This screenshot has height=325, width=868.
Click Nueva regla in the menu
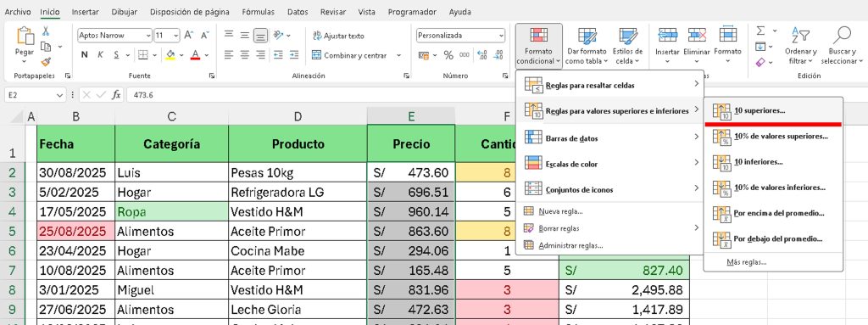(x=610, y=211)
